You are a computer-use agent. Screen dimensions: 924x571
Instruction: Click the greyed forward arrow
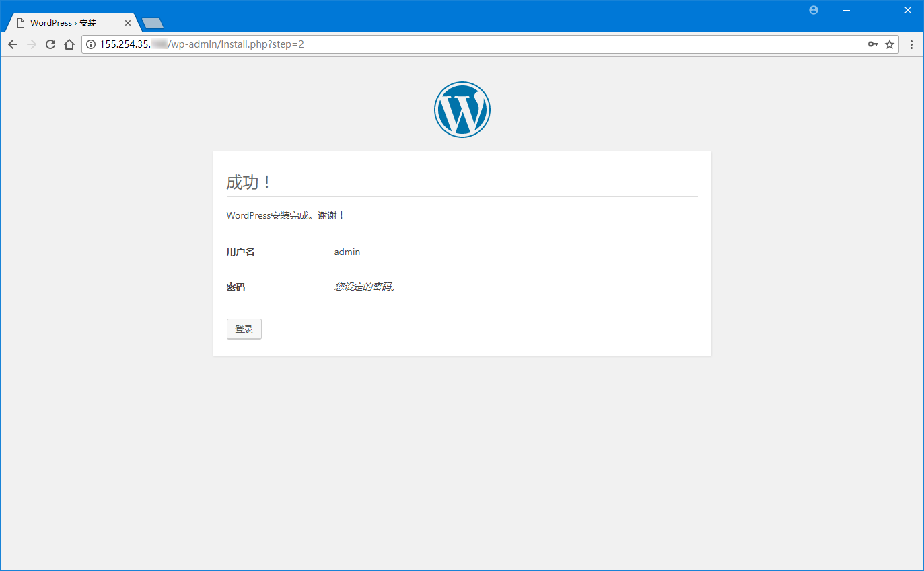pyautogui.click(x=31, y=44)
